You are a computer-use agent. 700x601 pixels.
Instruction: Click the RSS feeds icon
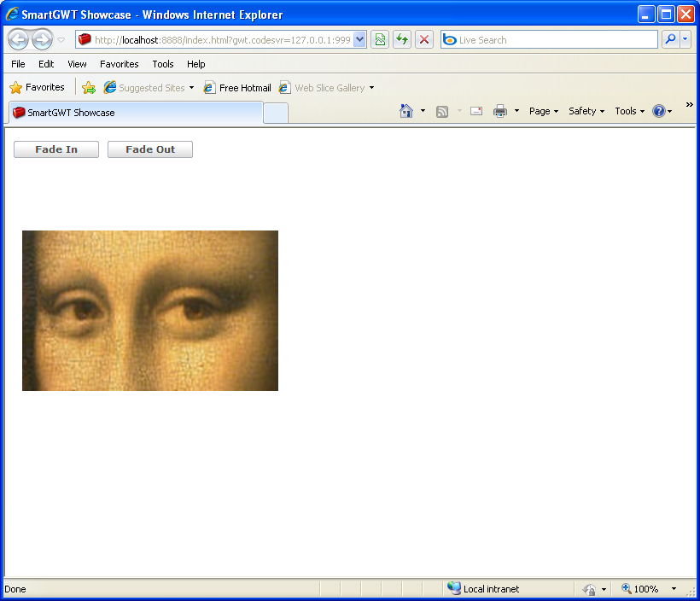click(442, 111)
